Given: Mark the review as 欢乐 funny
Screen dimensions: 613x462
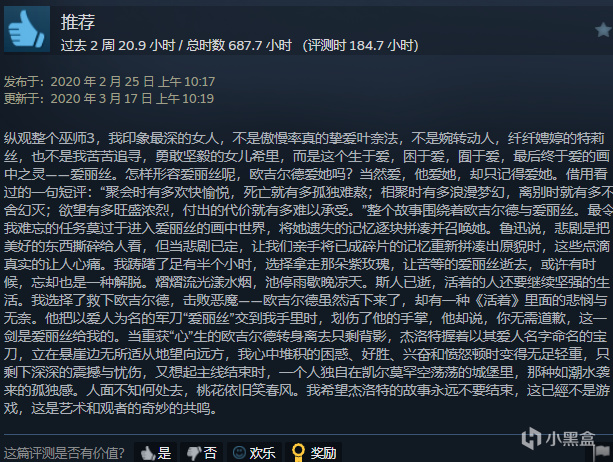Looking at the screenshot, I should [254, 453].
